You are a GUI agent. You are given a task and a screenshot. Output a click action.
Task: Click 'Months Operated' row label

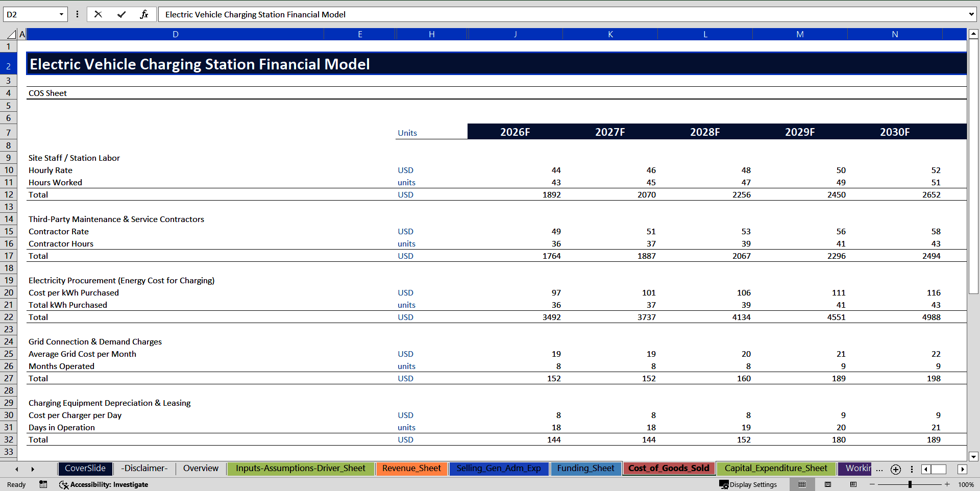[x=61, y=366]
